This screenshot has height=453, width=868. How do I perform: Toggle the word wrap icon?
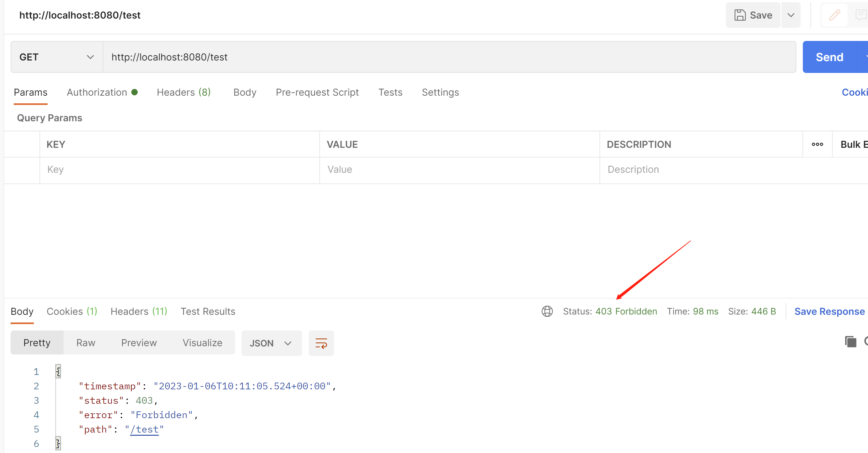pos(321,343)
